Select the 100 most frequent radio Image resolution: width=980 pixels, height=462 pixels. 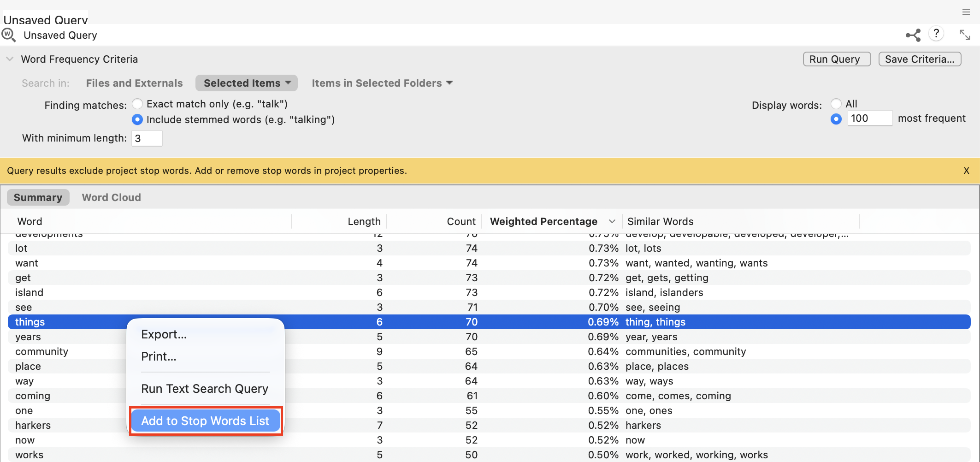tap(836, 119)
